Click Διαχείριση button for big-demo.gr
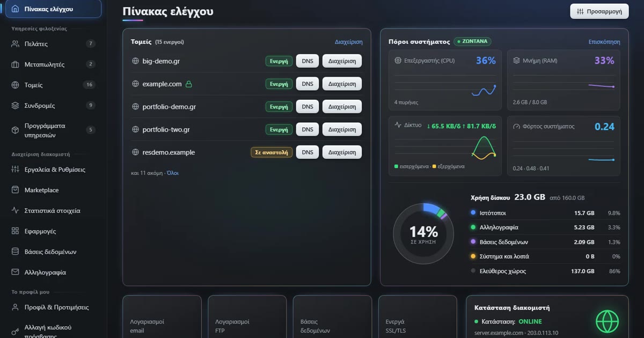This screenshot has height=338, width=644. [342, 61]
